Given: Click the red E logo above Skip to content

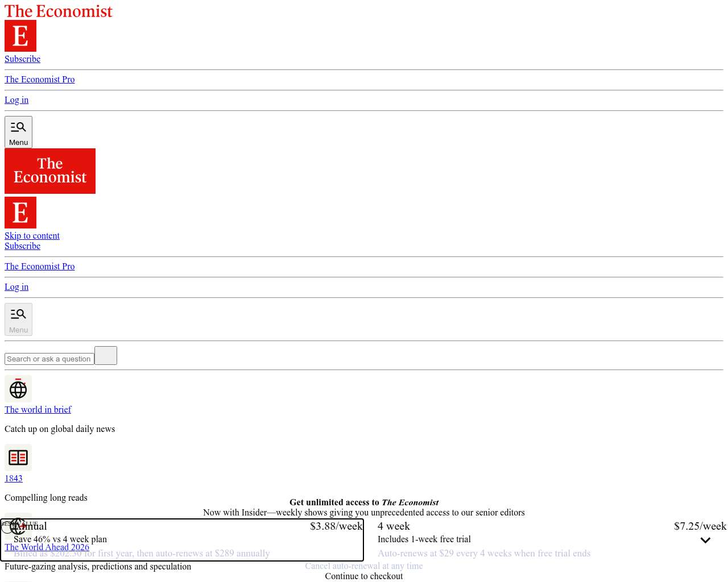Looking at the screenshot, I should coord(20,213).
